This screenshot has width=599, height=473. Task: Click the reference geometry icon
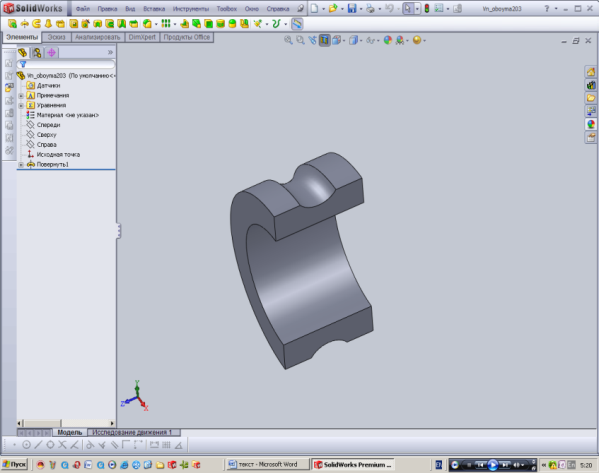point(258,24)
